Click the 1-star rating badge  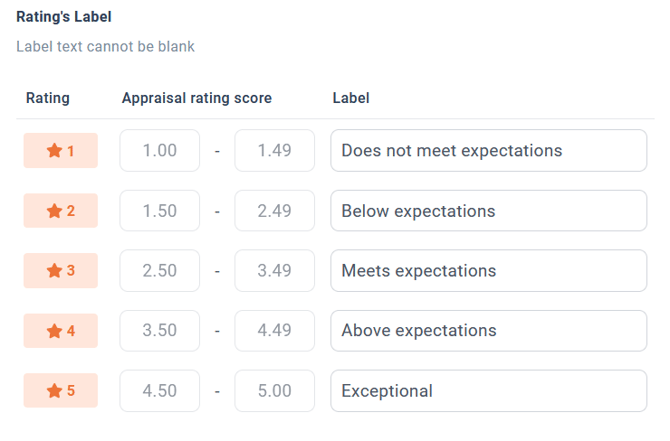coord(61,150)
